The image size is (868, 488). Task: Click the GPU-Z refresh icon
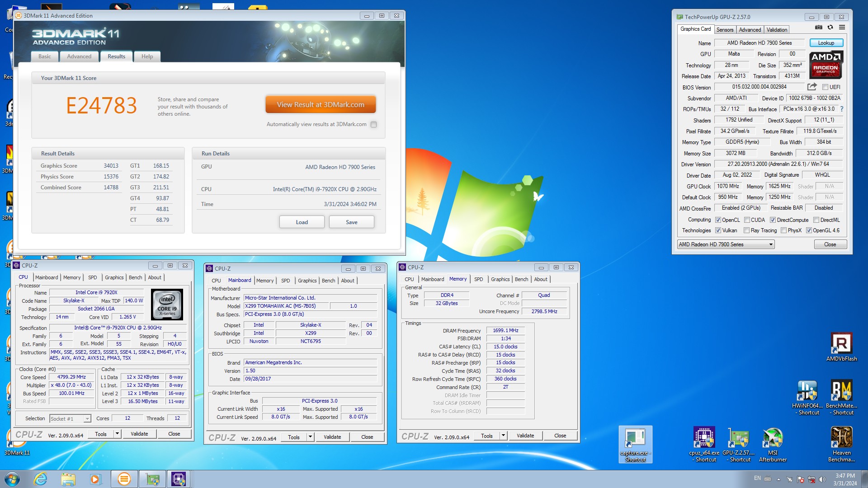[x=830, y=27]
